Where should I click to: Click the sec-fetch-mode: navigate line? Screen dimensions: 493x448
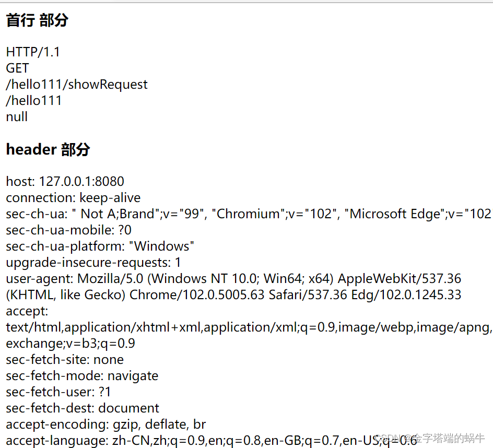(82, 376)
